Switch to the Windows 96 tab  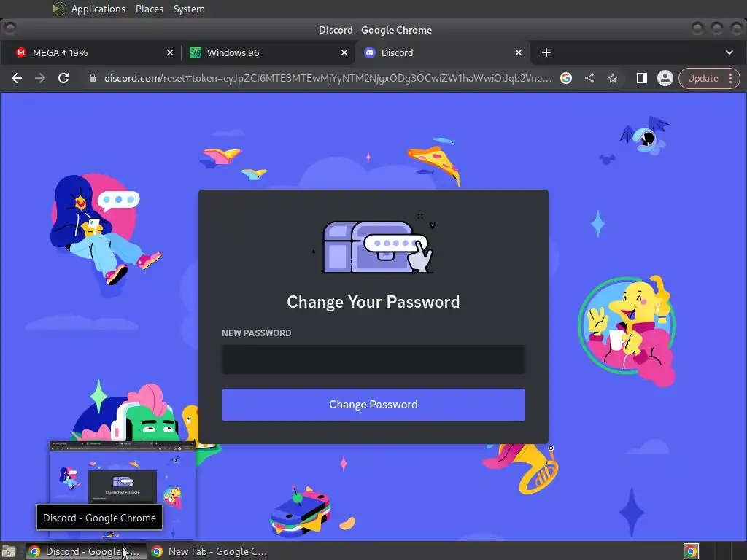[268, 52]
